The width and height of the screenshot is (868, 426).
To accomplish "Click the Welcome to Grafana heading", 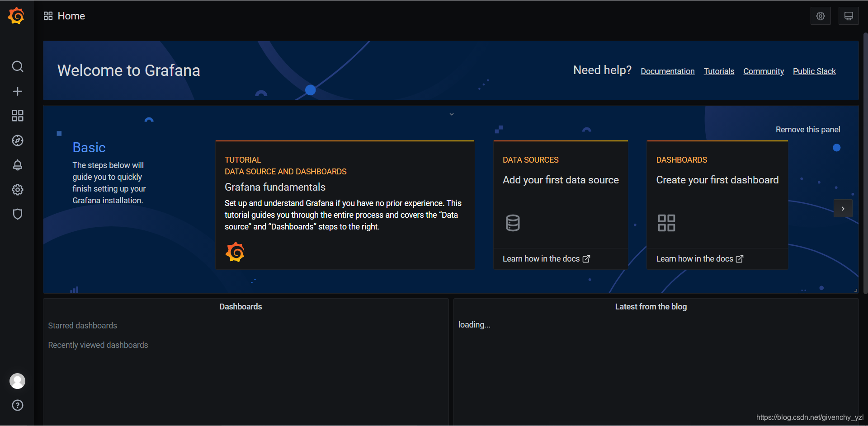I will (x=128, y=70).
